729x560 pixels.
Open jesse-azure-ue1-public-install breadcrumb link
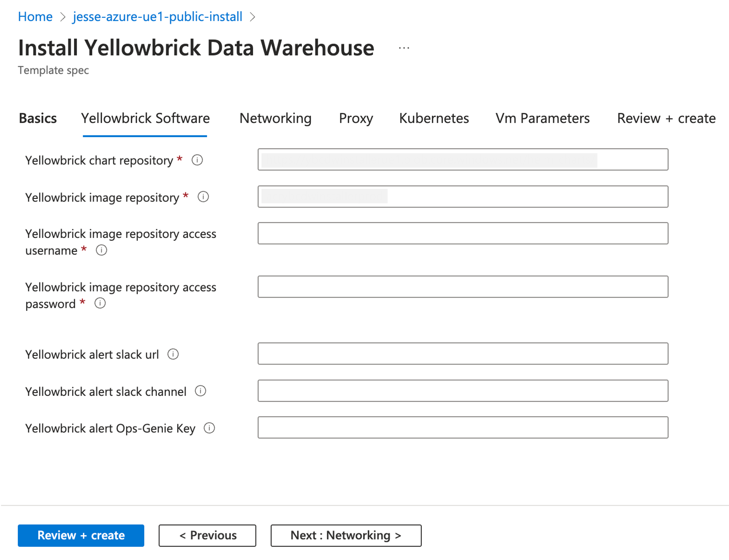pos(157,17)
